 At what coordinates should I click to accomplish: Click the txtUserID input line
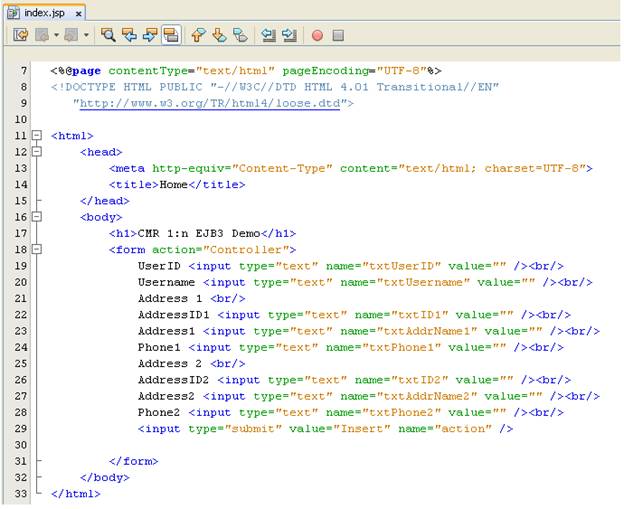click(x=351, y=266)
